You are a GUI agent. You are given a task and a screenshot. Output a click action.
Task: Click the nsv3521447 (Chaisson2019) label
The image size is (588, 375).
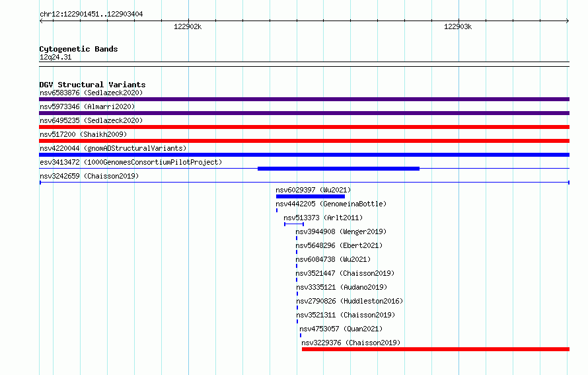click(x=345, y=273)
